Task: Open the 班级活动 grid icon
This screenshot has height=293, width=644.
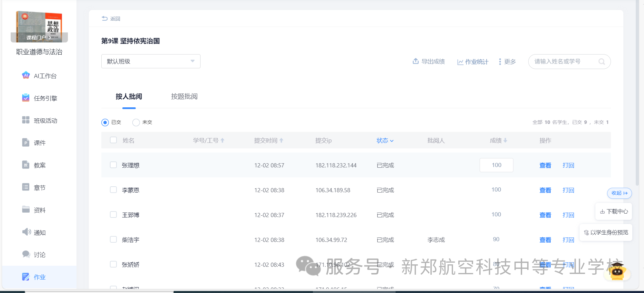Action: (26, 120)
